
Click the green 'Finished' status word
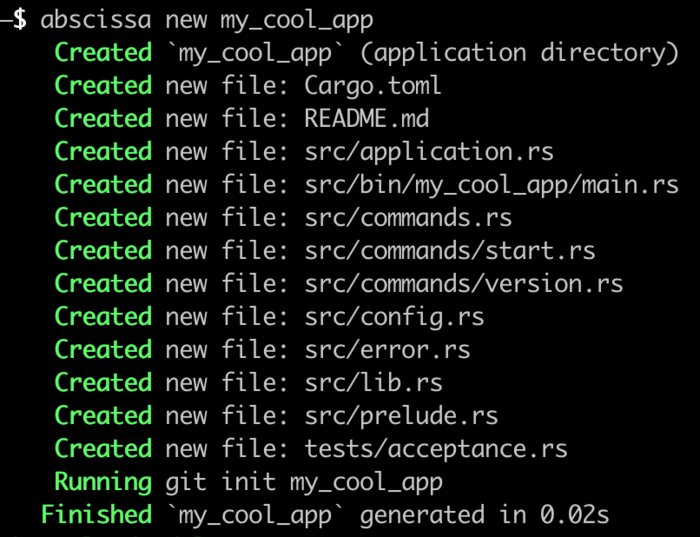[x=95, y=515]
